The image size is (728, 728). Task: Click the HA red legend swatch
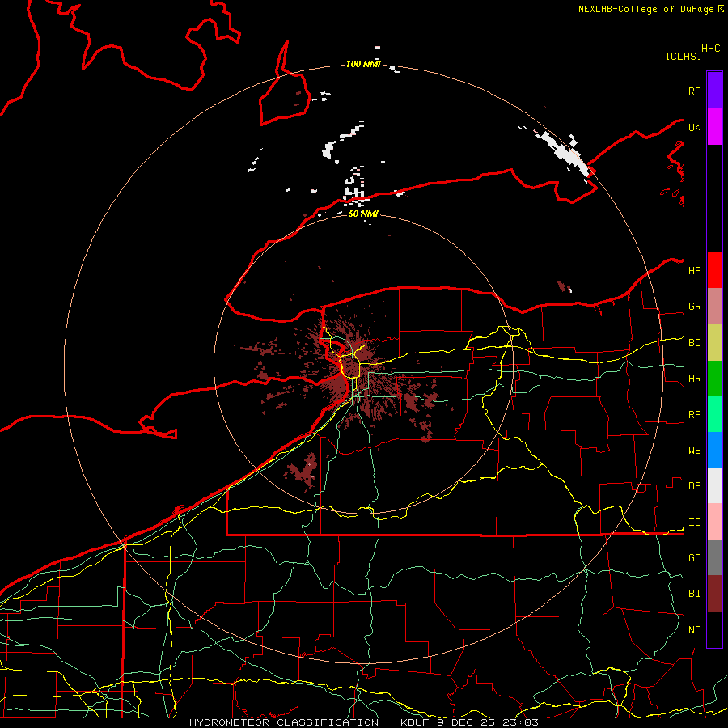pos(714,270)
